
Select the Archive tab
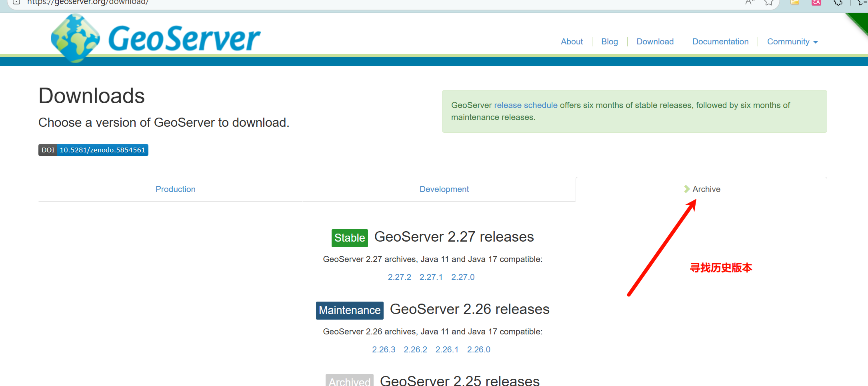click(702, 189)
